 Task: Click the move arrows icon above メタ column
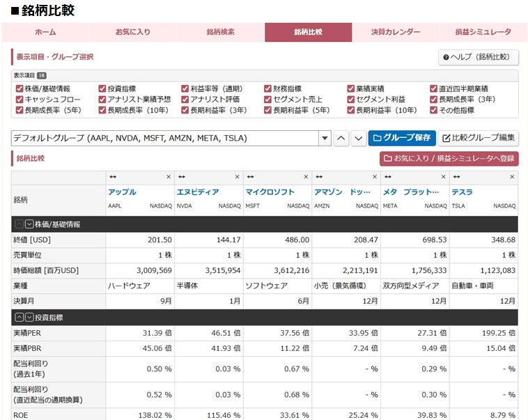point(388,177)
